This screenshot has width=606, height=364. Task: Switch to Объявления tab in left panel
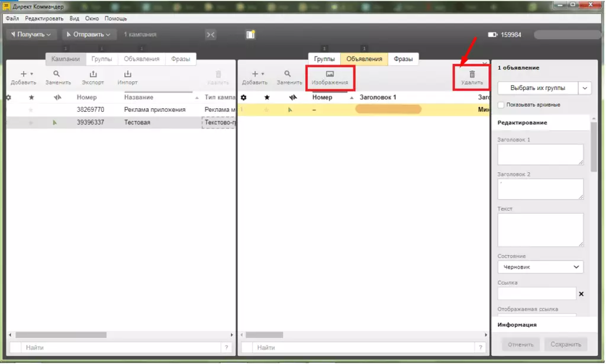[141, 59]
